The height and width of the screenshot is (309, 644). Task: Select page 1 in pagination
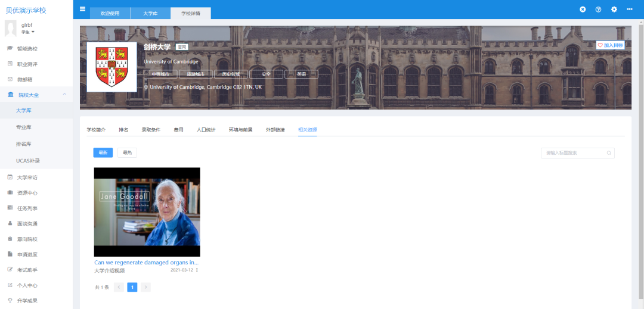click(132, 288)
